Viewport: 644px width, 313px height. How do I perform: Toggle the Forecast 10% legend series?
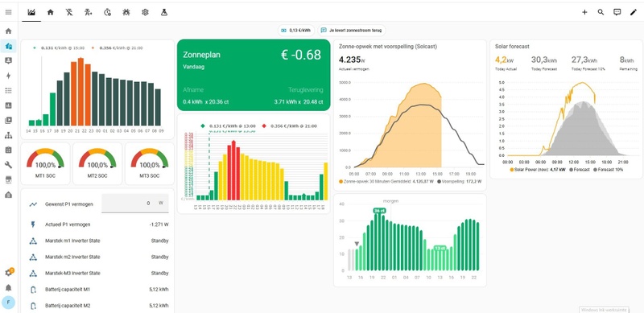pos(609,169)
